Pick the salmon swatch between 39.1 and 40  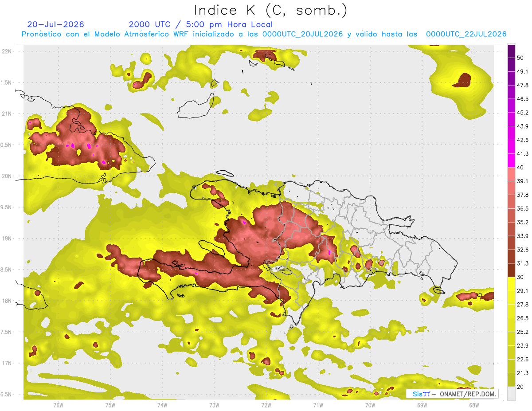click(x=512, y=174)
